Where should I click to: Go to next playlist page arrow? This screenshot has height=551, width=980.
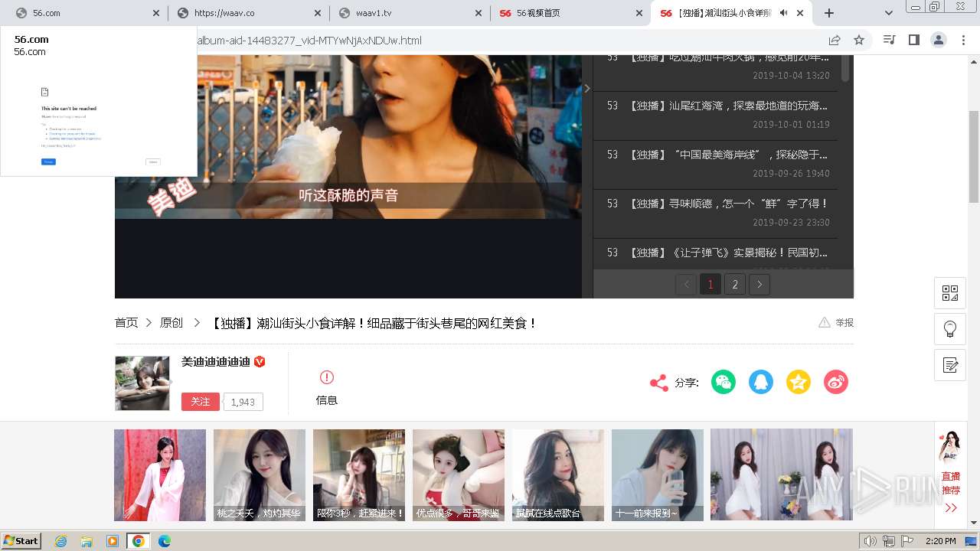click(759, 285)
